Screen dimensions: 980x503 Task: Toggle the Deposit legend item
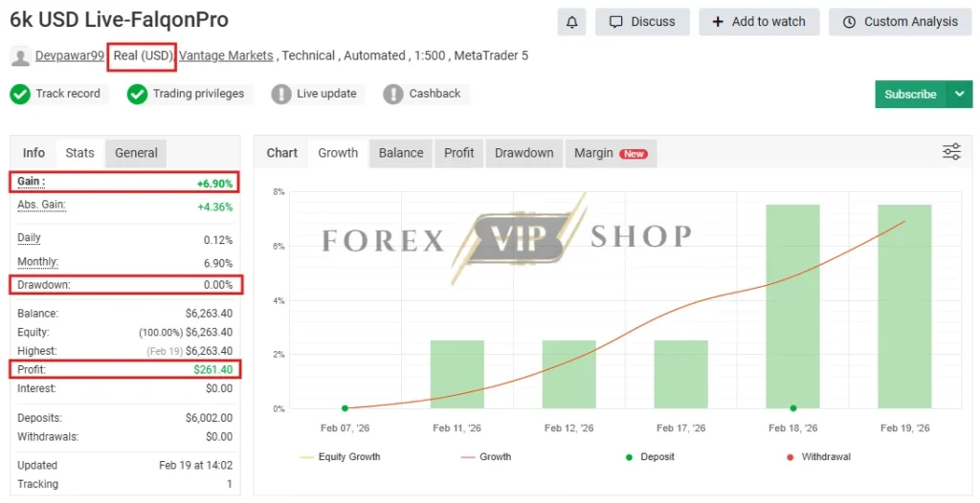point(650,457)
